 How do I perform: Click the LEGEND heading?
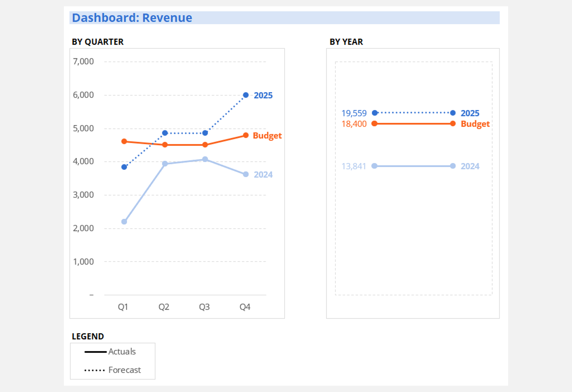[x=88, y=336]
